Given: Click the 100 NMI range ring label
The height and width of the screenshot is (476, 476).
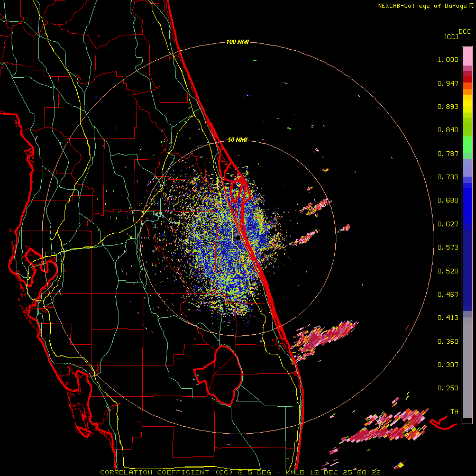Looking at the screenshot, I should click(237, 42).
